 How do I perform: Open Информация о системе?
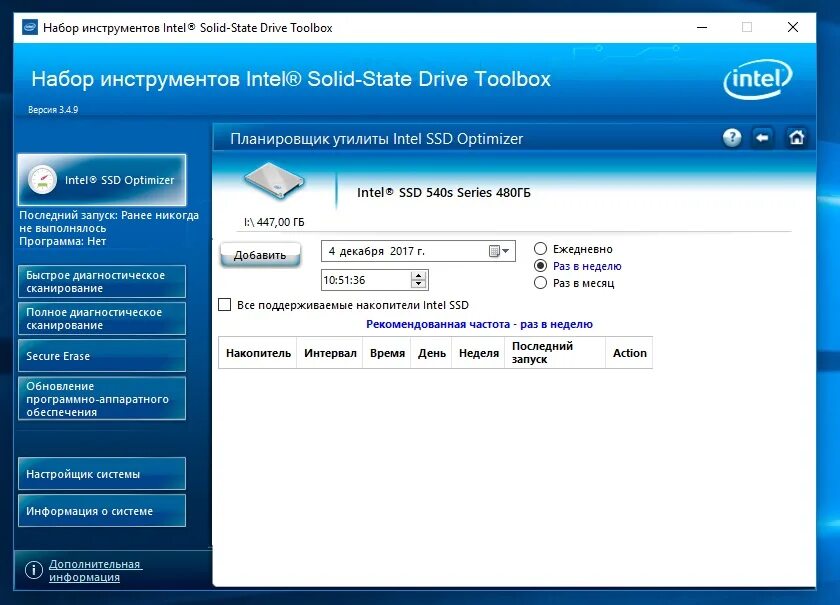click(102, 511)
